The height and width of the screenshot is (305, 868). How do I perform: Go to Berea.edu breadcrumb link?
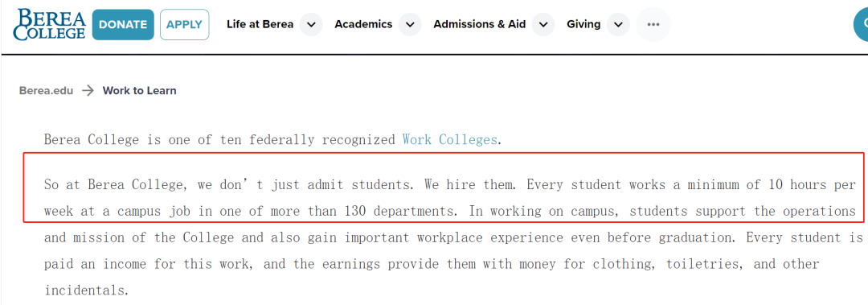(x=46, y=90)
